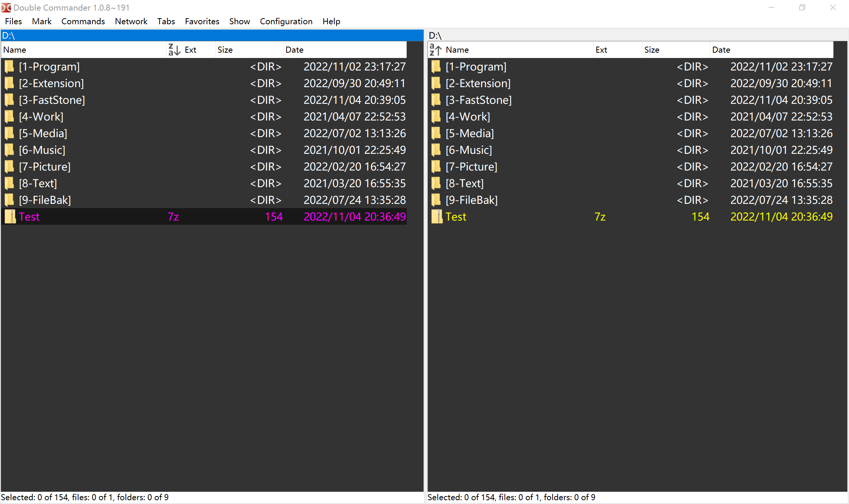The image size is (849, 504).
Task: Open the Commands menu
Action: tap(83, 21)
